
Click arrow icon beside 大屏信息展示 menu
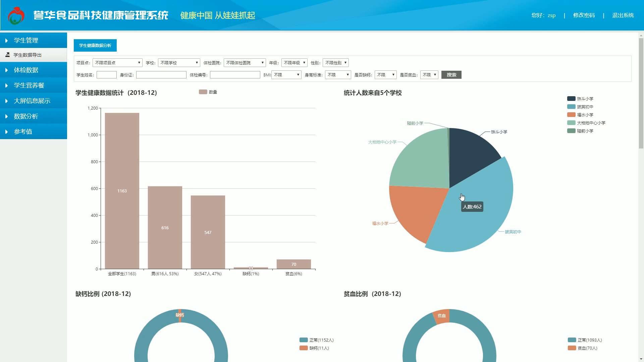(x=6, y=101)
